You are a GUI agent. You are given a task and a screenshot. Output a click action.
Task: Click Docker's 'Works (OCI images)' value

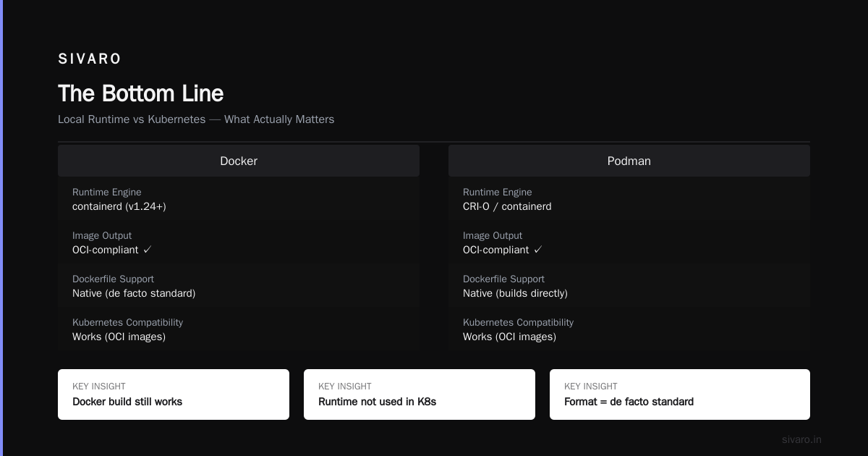point(119,337)
